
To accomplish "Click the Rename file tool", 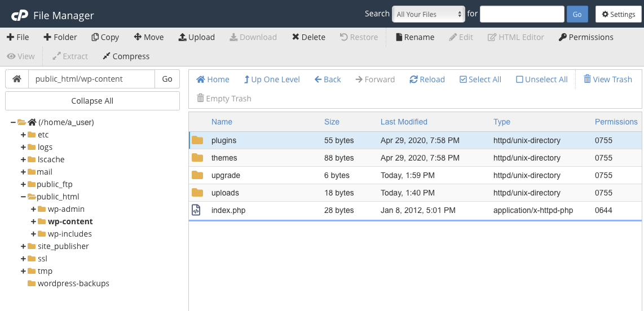I will click(x=414, y=37).
